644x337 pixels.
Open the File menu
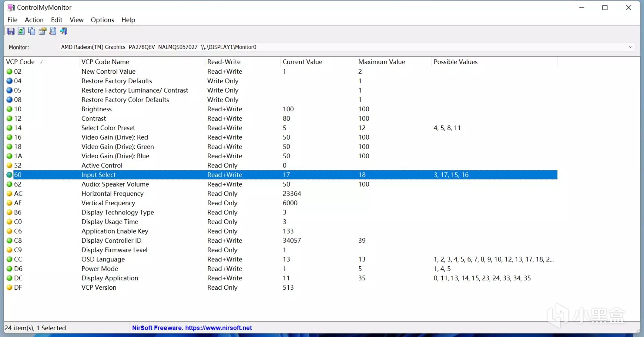(12, 20)
